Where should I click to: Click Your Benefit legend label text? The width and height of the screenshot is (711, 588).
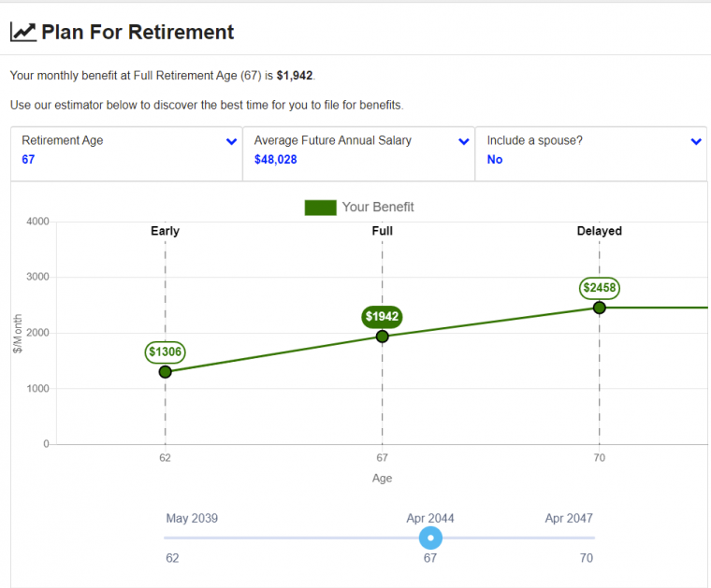point(378,208)
